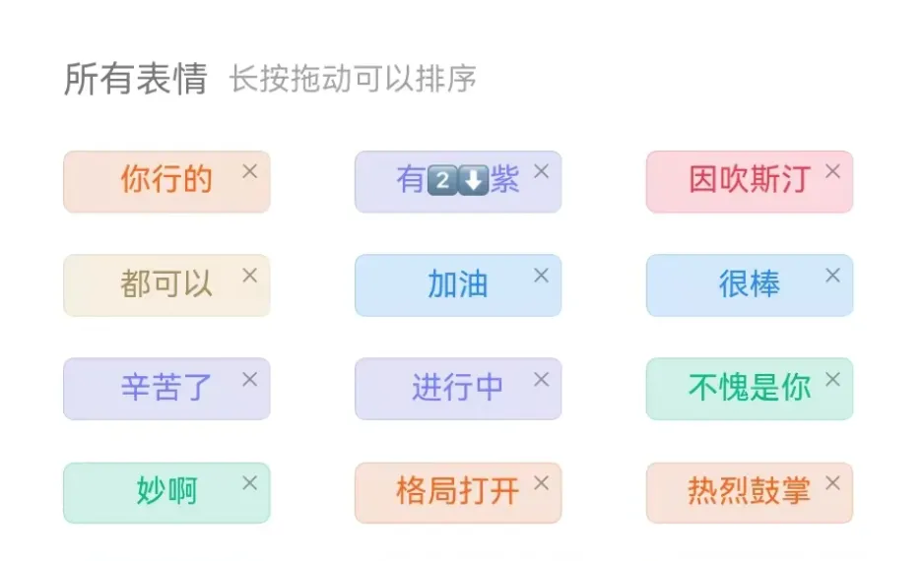This screenshot has height=561, width=924.
Task: Remove the 你行的 sticker tag
Action: tap(250, 171)
